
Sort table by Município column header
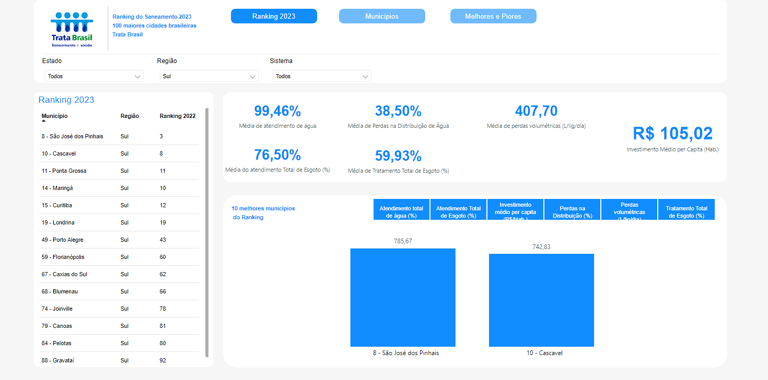[x=55, y=116]
